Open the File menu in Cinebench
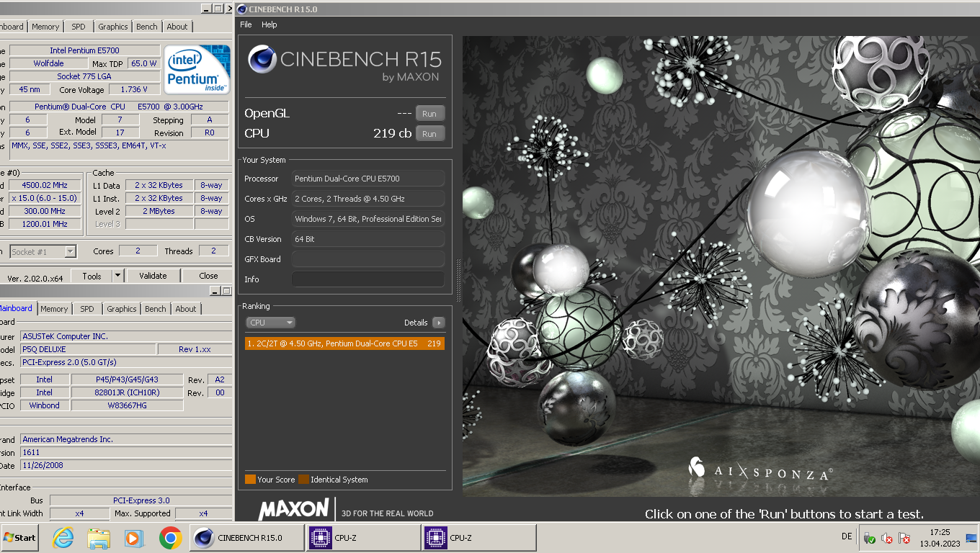 (246, 24)
